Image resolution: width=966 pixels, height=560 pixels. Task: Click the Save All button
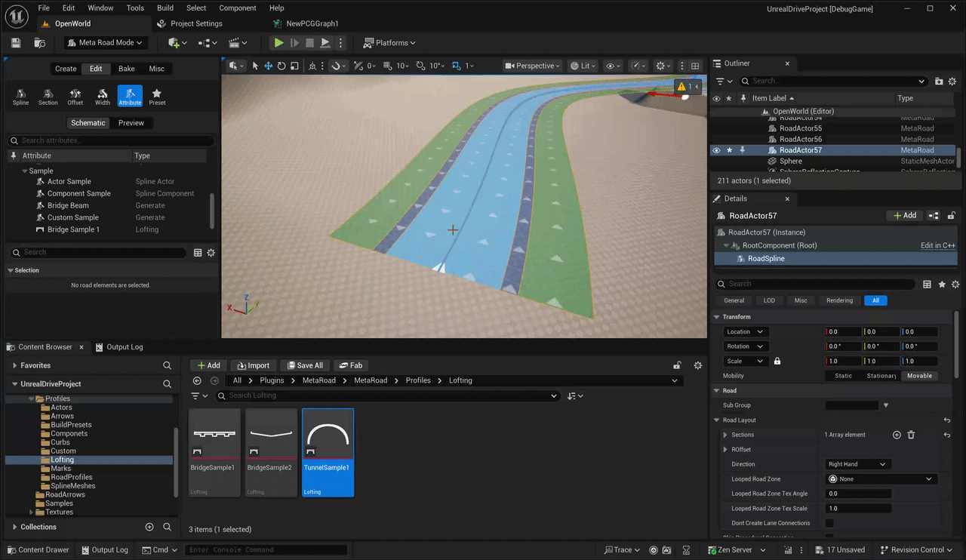[303, 365]
